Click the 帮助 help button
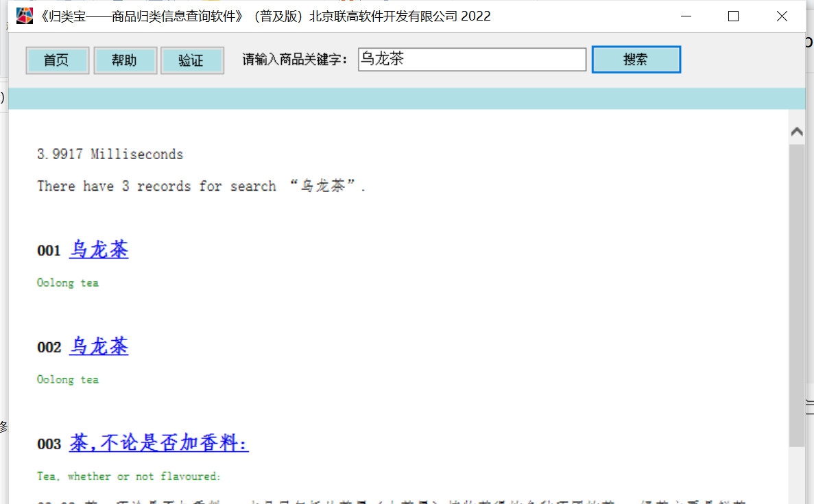This screenshot has height=504, width=814. [x=125, y=60]
